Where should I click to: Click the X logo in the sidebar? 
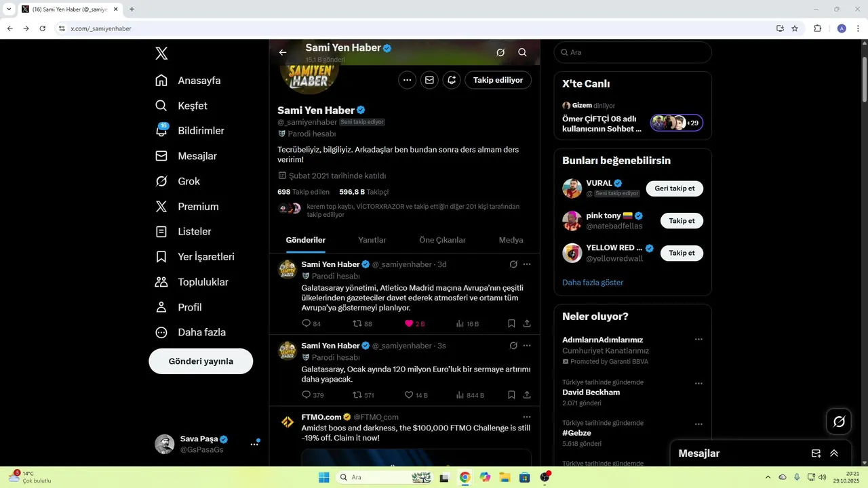[161, 54]
